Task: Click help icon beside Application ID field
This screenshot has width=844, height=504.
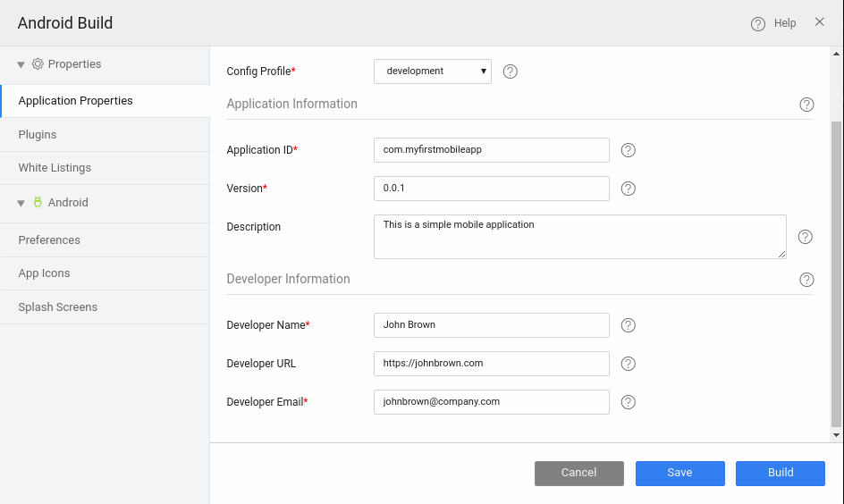Action: 628,150
